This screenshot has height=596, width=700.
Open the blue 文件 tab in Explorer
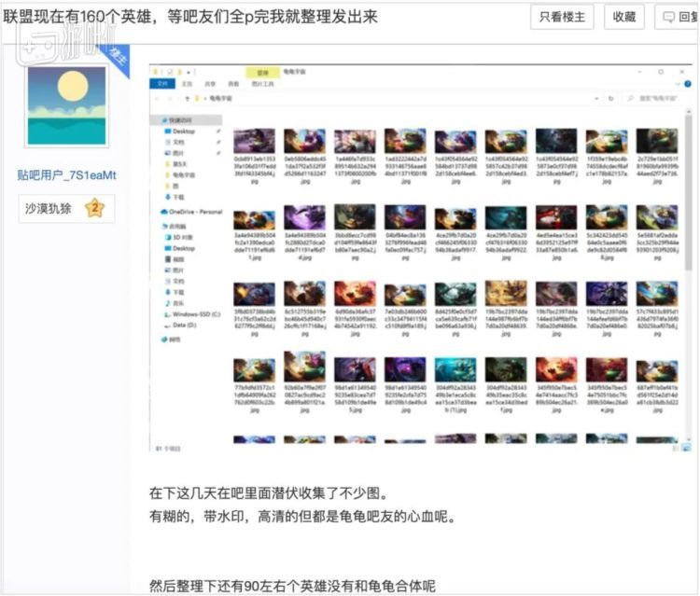coord(162,83)
